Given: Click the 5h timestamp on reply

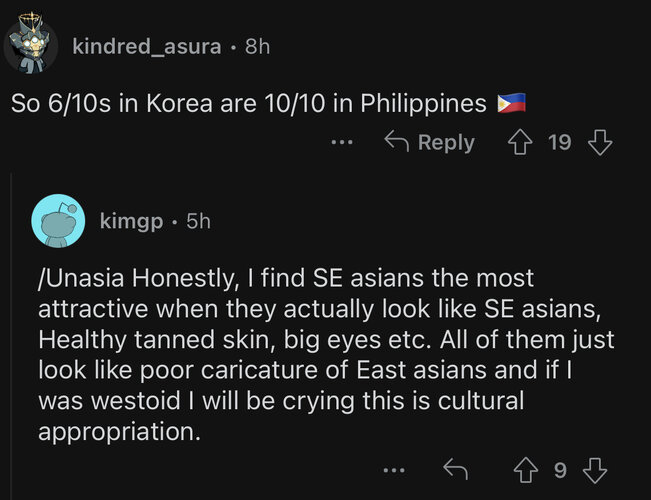Looking at the screenshot, I should point(198,221).
